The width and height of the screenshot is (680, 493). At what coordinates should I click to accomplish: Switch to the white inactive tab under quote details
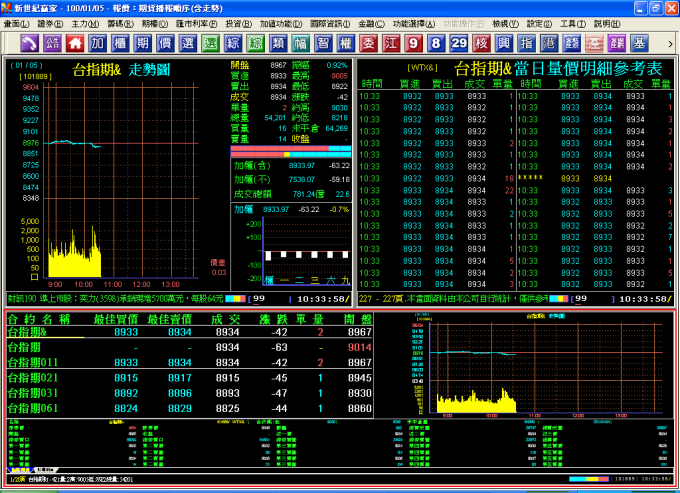point(46,470)
